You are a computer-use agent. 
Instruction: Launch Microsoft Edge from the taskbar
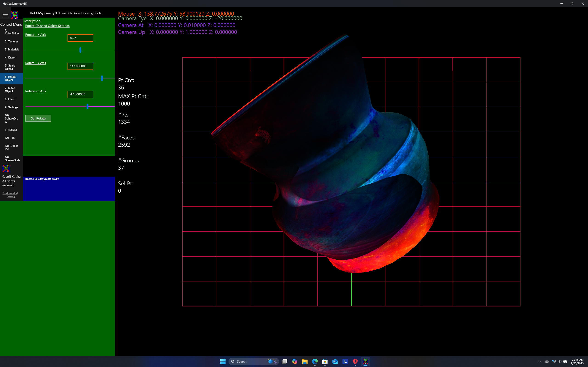(315, 361)
